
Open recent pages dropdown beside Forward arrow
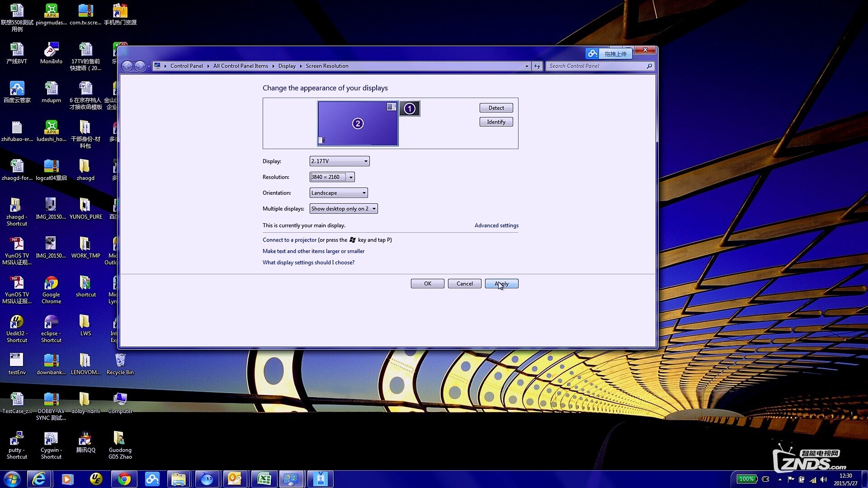tap(149, 66)
